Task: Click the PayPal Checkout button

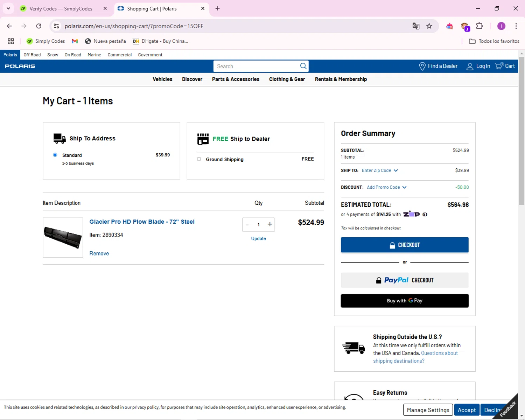Action: point(405,280)
